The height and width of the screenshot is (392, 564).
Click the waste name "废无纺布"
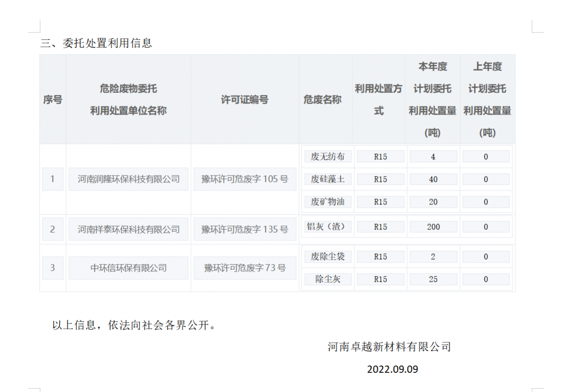point(328,157)
